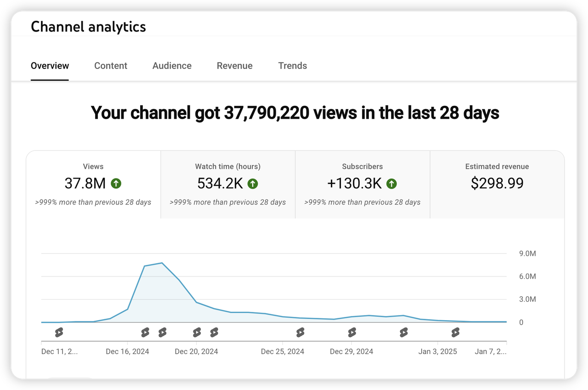
Task: Select the Views metric card
Action: point(93,184)
